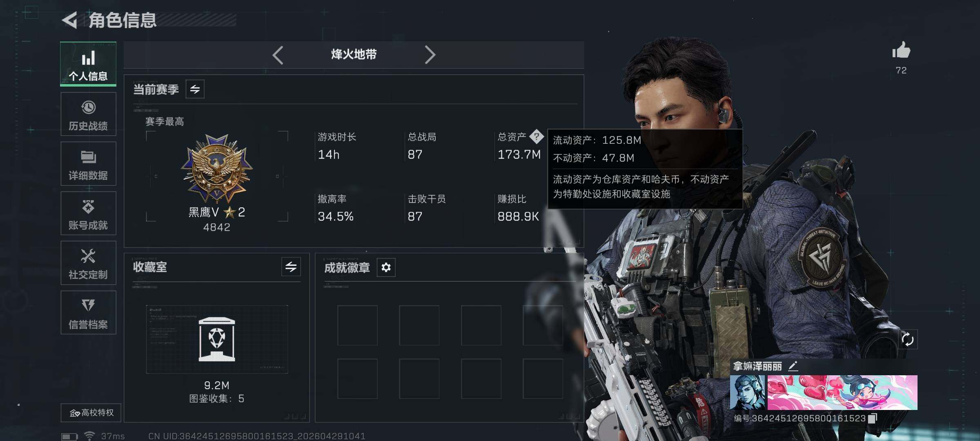Open the 成就徽章 gear settings

pyautogui.click(x=386, y=267)
